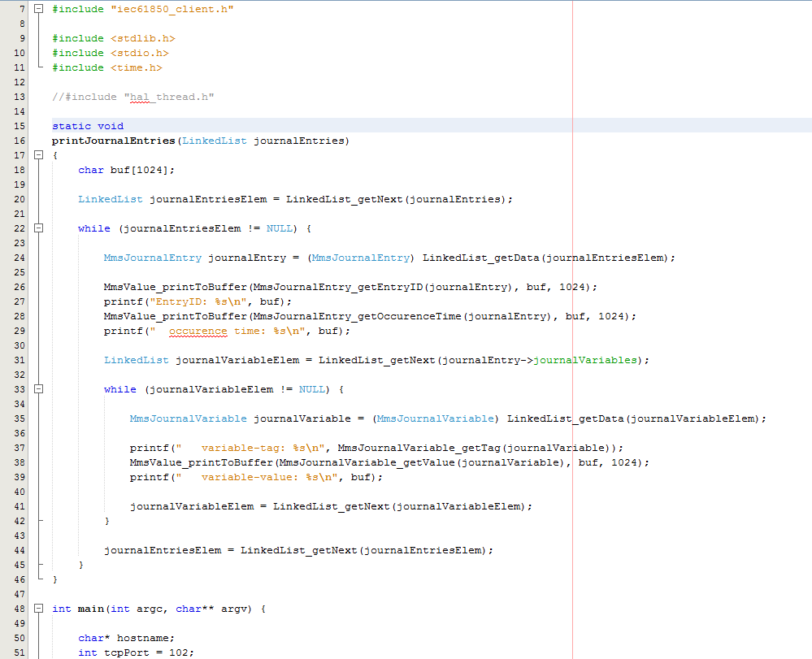Click the "static void" keywords on line 15
The width and height of the screenshot is (812, 659).
(88, 126)
